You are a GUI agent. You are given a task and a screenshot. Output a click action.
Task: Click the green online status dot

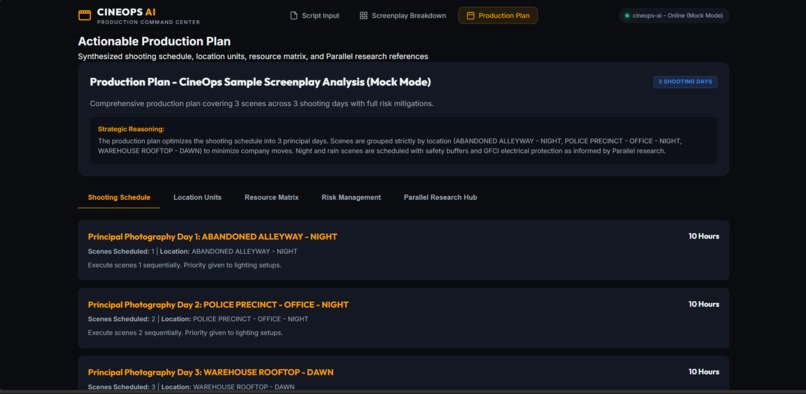627,15
